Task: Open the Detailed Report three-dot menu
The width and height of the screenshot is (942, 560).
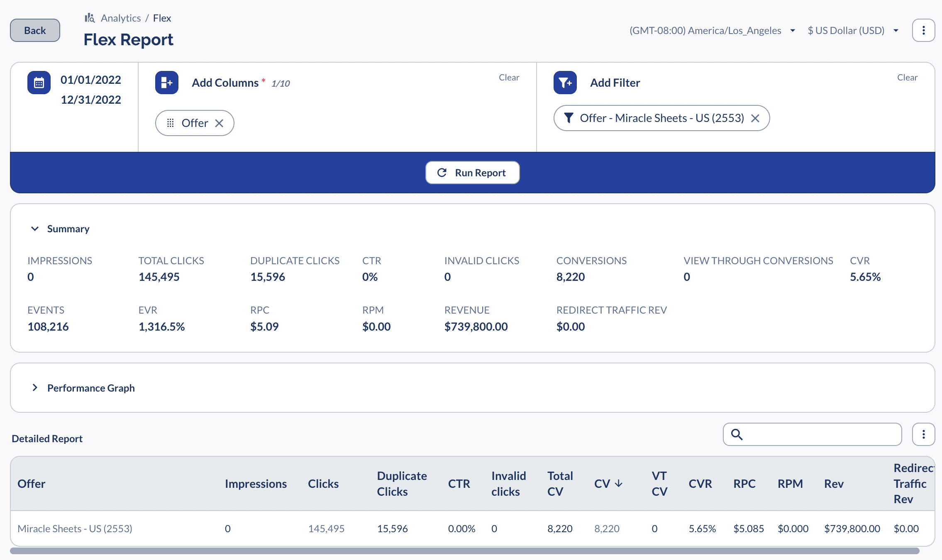Action: 923,434
